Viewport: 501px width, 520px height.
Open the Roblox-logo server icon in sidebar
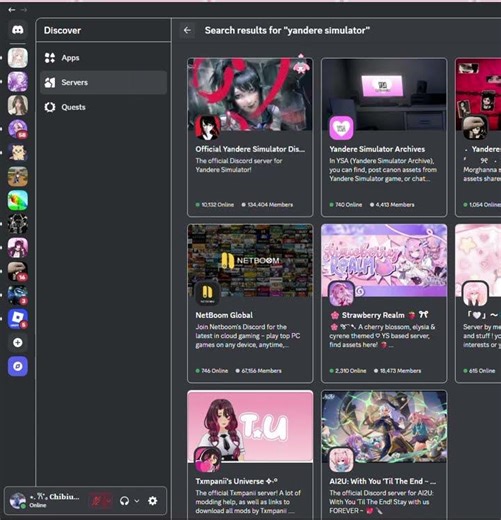pos(18,319)
